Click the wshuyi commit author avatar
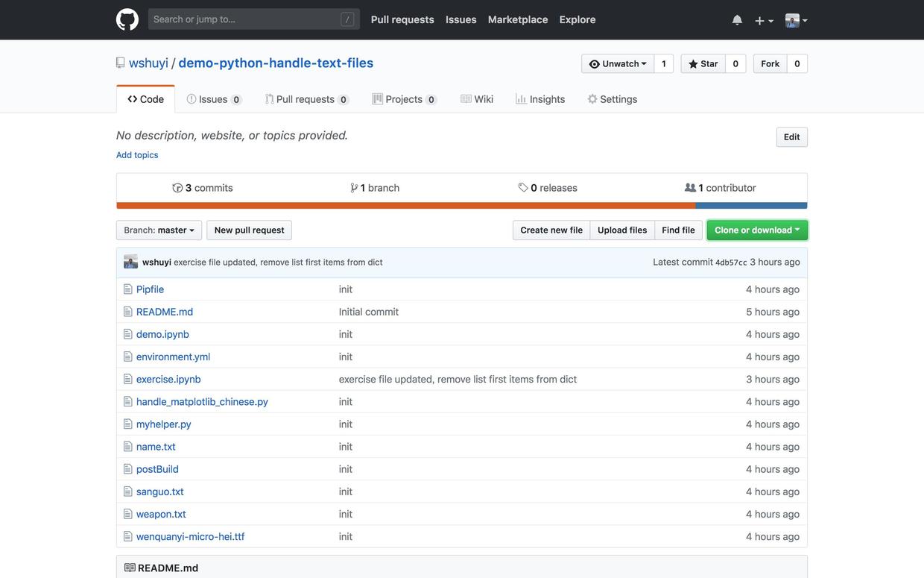924x578 pixels. point(130,262)
